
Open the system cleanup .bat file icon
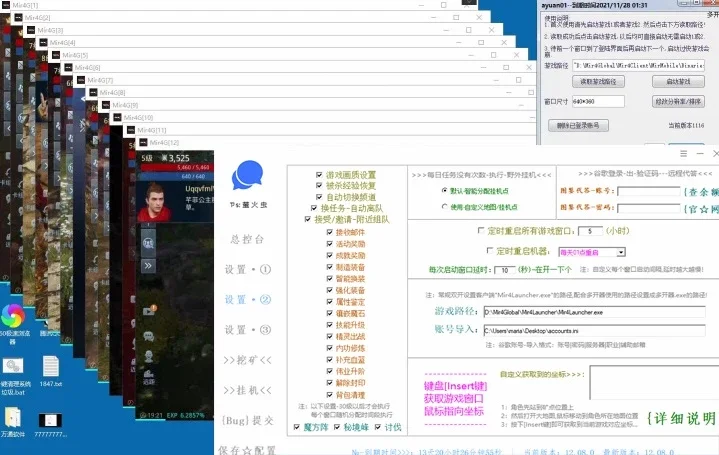tap(13, 366)
